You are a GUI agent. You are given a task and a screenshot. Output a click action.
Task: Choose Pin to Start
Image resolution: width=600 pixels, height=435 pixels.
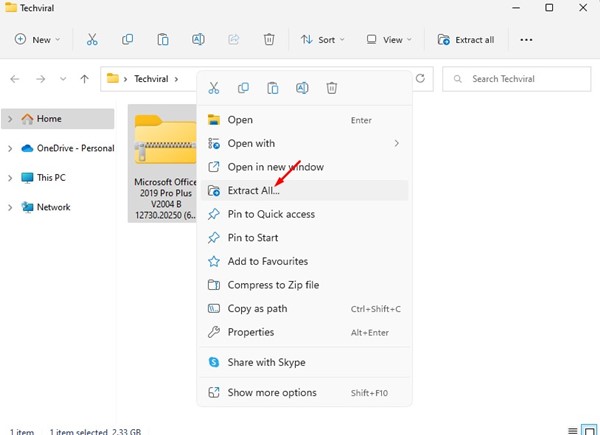(x=305, y=238)
